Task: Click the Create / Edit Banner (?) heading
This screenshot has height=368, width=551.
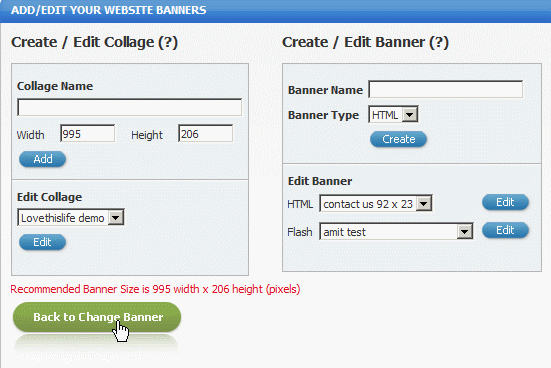Action: tap(365, 42)
